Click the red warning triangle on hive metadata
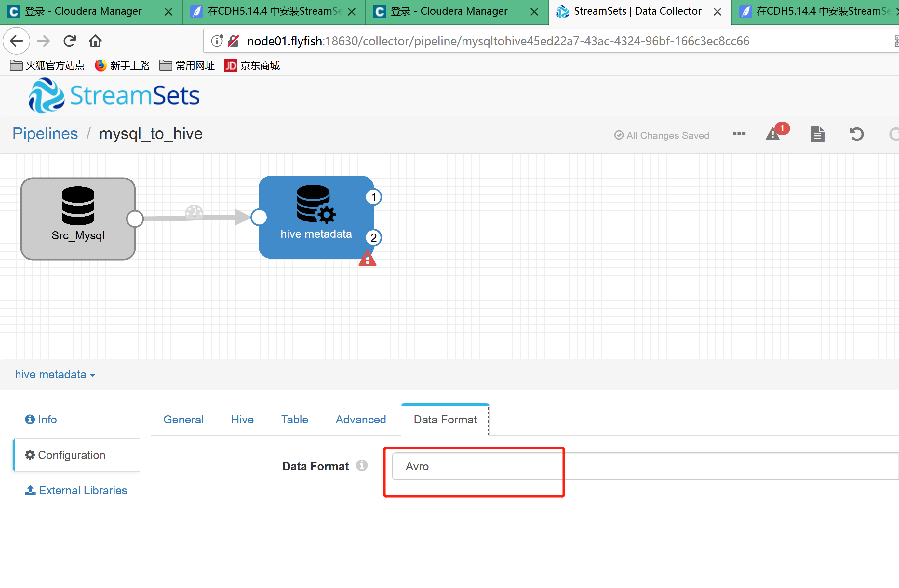Viewport: 899px width, 588px height. point(367,259)
